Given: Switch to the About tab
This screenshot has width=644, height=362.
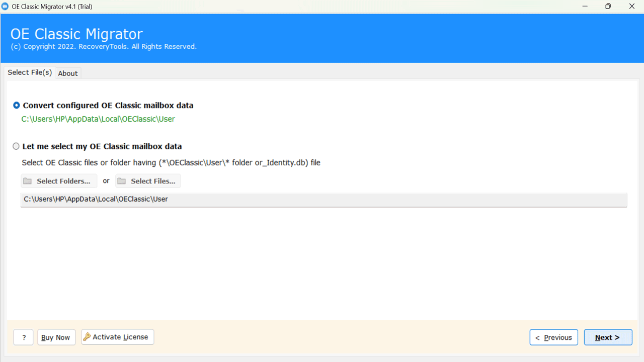Looking at the screenshot, I should coord(68,73).
